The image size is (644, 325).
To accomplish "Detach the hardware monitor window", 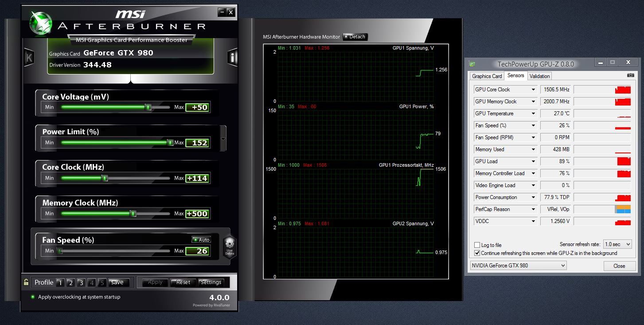I will tap(355, 37).
